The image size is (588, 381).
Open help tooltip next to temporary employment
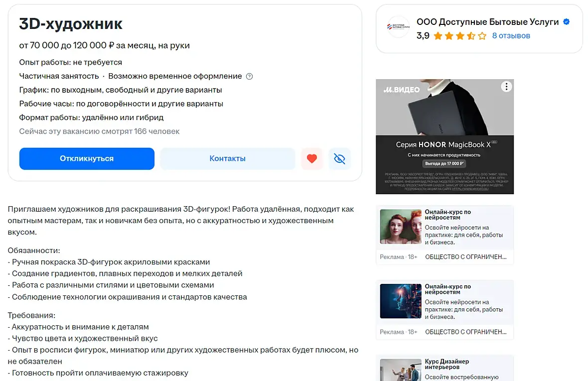249,76
